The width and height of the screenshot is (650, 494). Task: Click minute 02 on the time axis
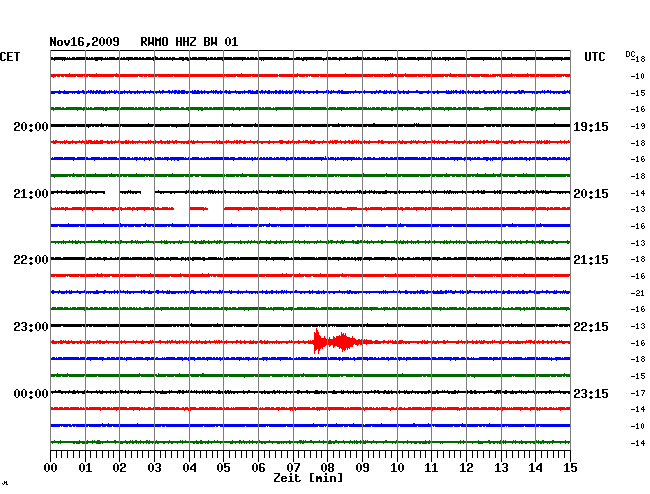[119, 468]
